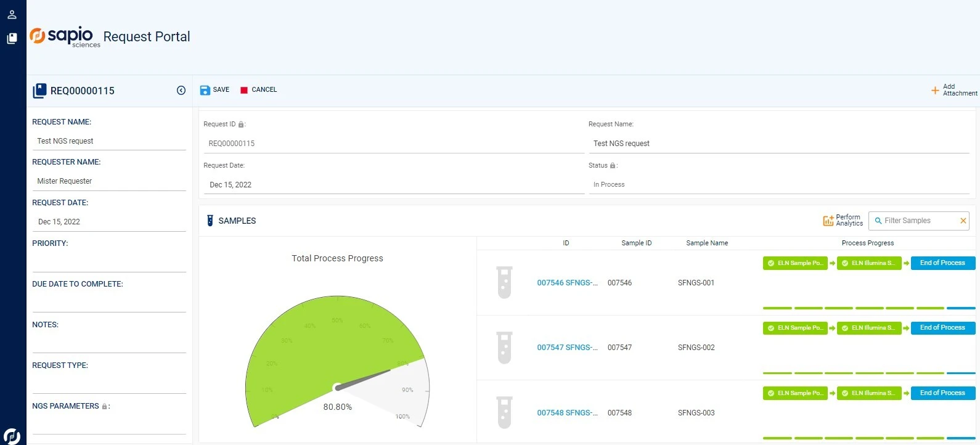Click ELN Sample Po... step for SFNGS-003
Screen dimensions: 980x445
click(x=795, y=393)
